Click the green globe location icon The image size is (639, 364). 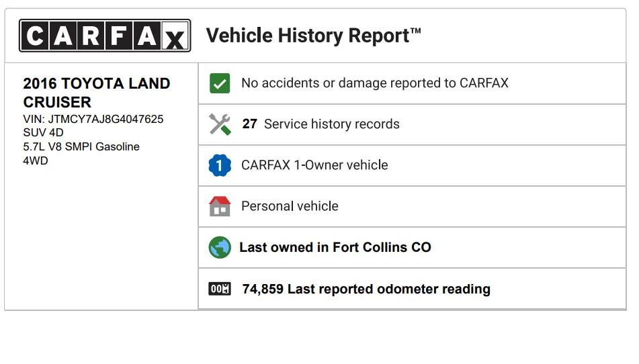220,247
